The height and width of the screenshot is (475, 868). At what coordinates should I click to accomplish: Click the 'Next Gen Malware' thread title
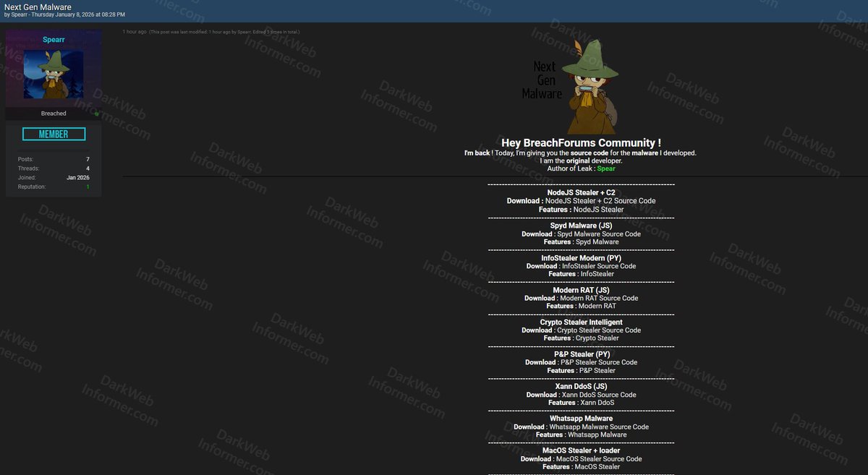[38, 7]
